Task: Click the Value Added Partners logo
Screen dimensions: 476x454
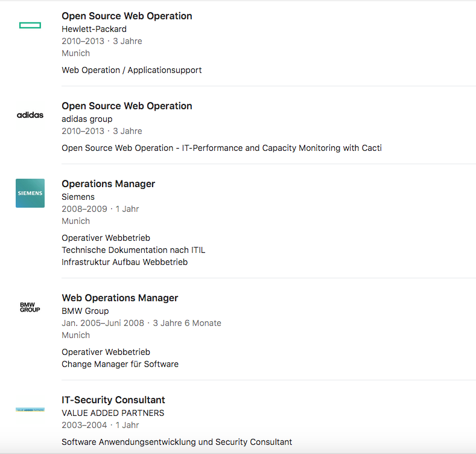Action: [30, 410]
